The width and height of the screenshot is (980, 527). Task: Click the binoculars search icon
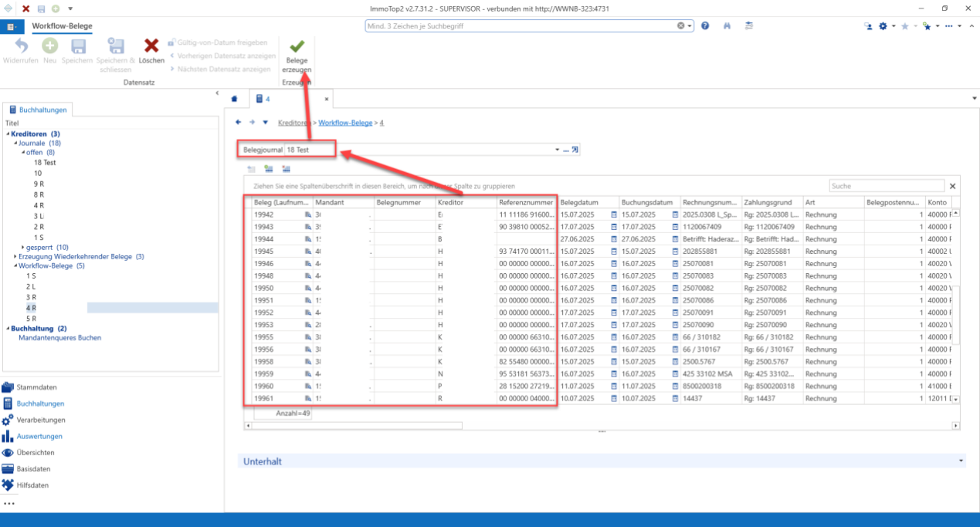click(727, 25)
